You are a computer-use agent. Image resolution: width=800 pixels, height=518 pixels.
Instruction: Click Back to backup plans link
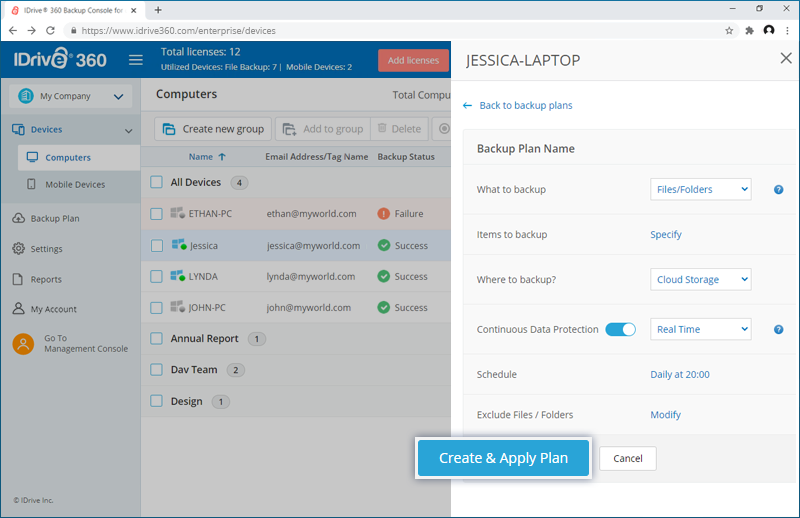click(x=526, y=106)
